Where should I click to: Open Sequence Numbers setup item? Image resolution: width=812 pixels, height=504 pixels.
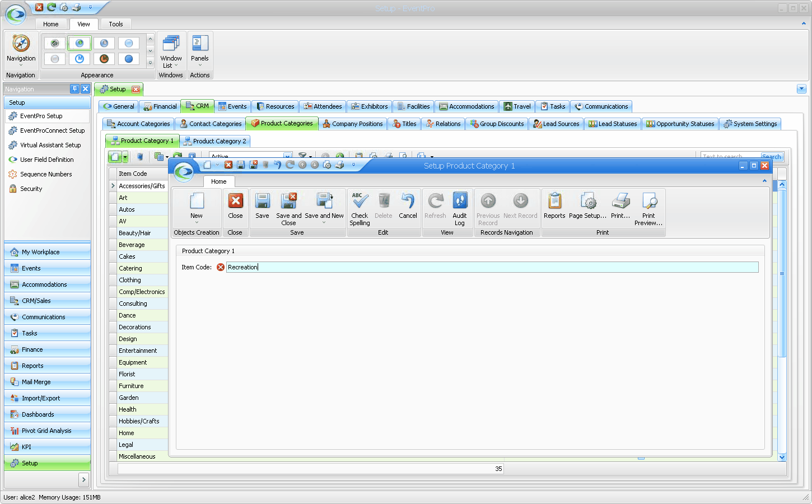tap(47, 174)
